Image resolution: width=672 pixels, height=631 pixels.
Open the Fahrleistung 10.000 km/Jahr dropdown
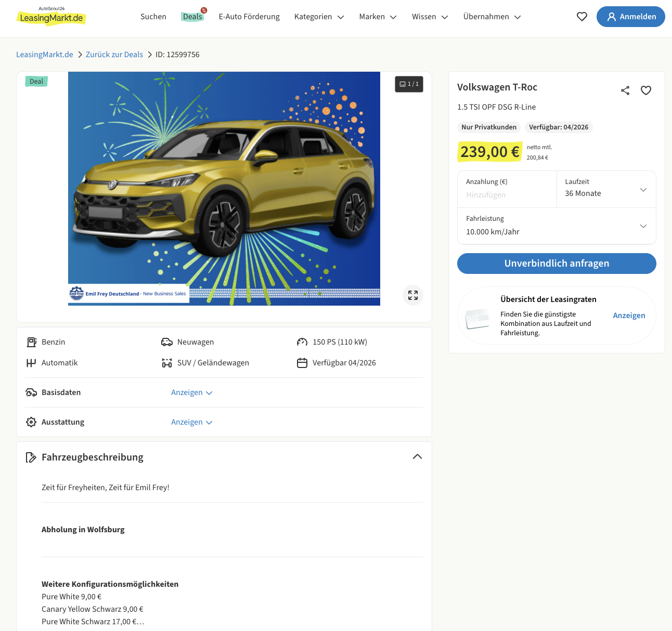(557, 226)
